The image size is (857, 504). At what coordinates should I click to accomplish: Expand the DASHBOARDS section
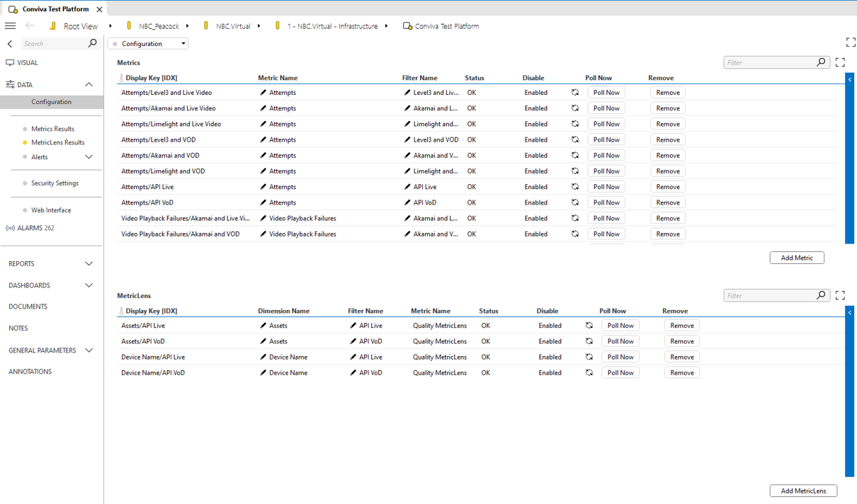[x=89, y=285]
